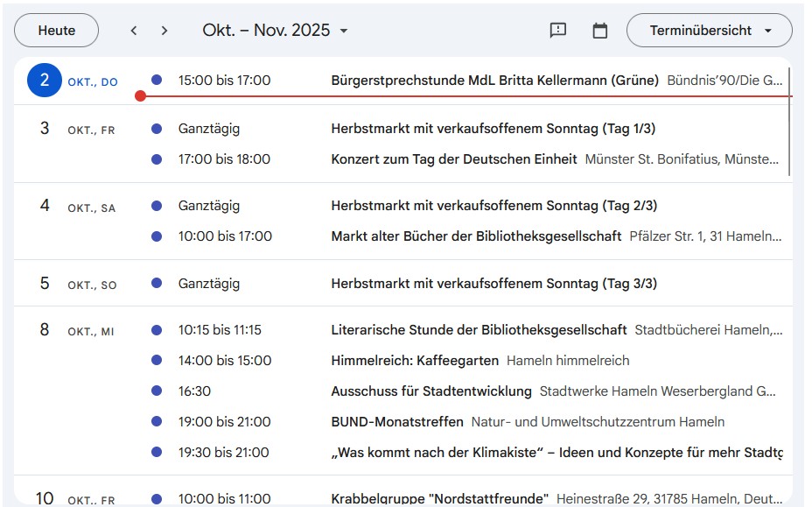Image resolution: width=812 pixels, height=507 pixels.
Task: Click the next period arrow
Action: click(x=164, y=31)
